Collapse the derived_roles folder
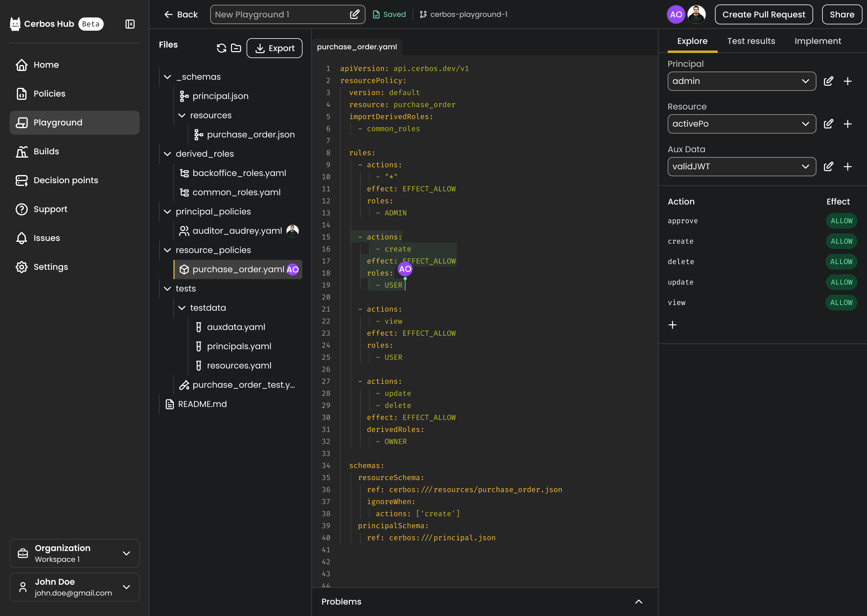Viewport: 867px width, 616px height. [x=167, y=154]
